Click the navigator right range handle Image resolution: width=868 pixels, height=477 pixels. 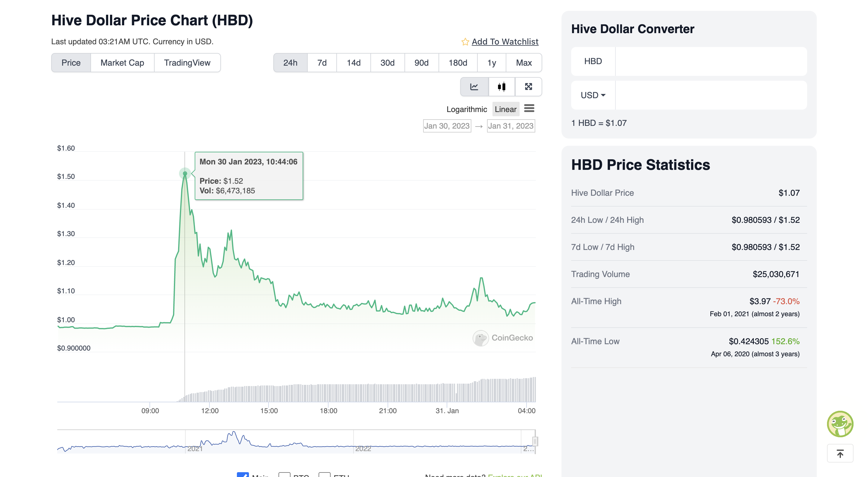point(535,441)
